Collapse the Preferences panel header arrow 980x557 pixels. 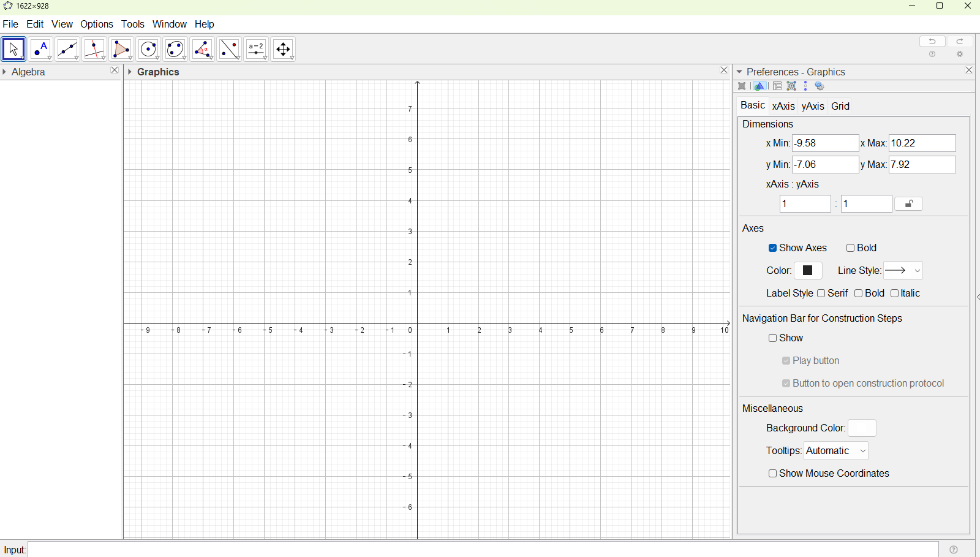pos(740,72)
